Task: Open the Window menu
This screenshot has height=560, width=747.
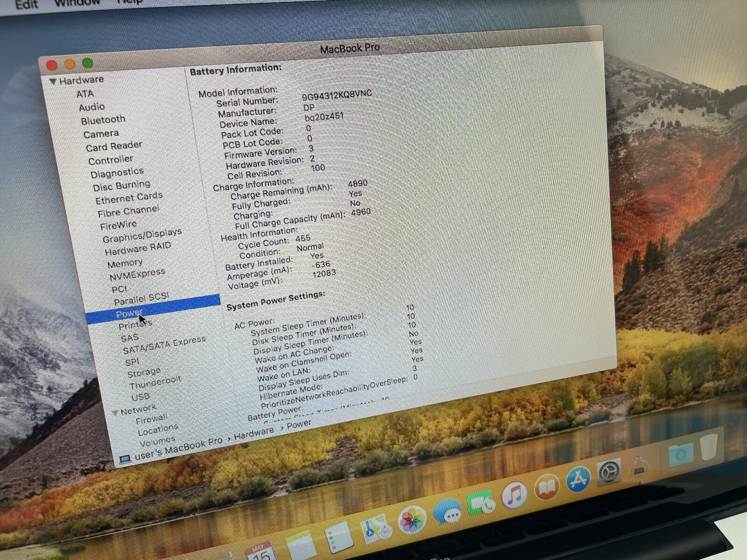Action: tap(77, 3)
